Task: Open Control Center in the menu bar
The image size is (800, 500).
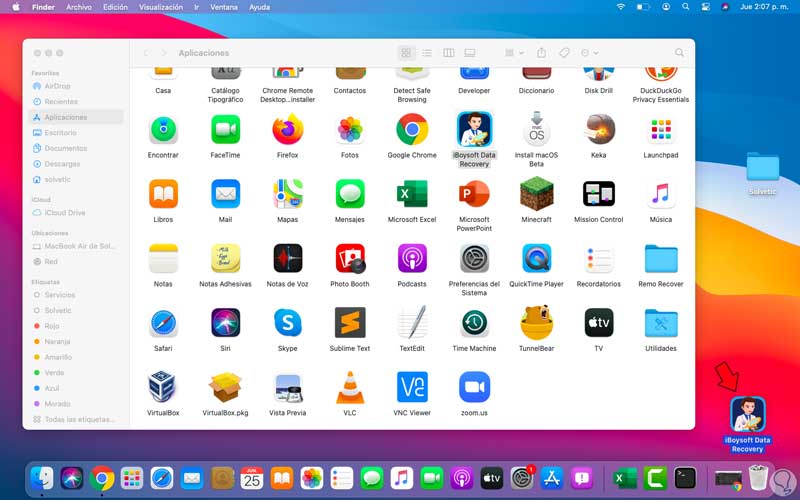Action: [706, 7]
